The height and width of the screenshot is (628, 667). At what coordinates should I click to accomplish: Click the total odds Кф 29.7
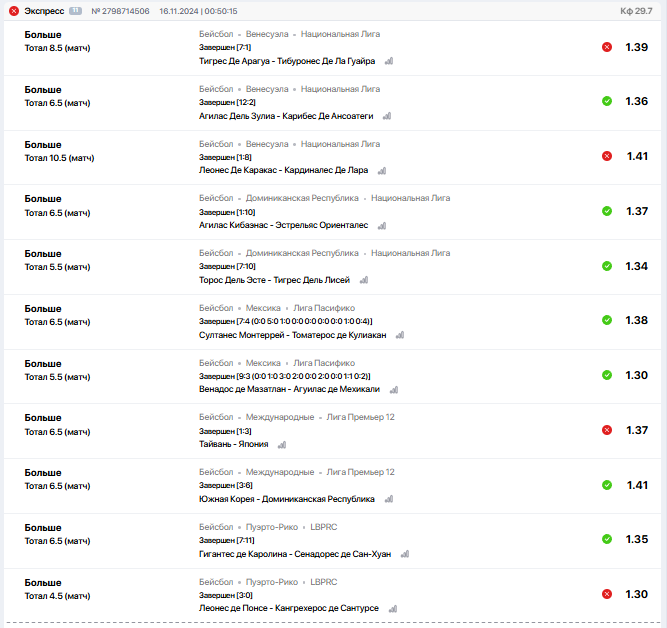coord(636,11)
